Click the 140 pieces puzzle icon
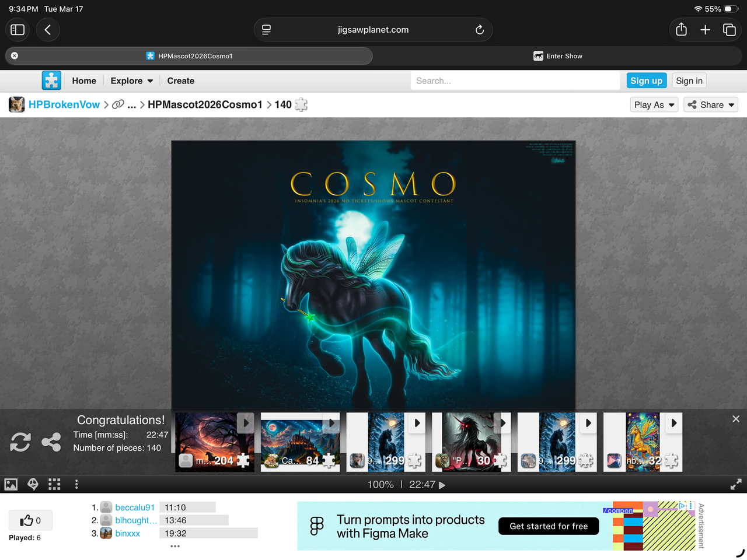 (x=301, y=104)
